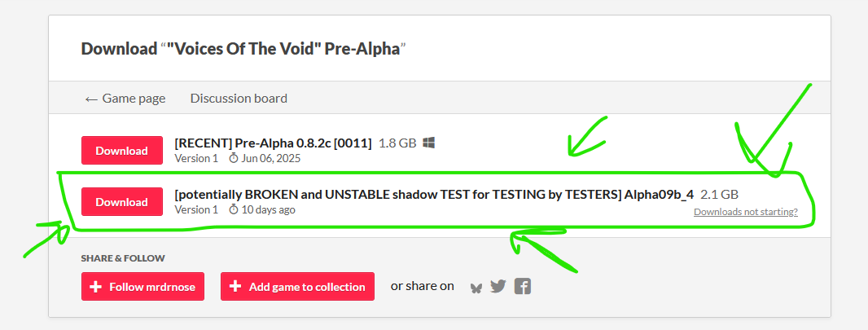
Task: Click the 1.8 GB file size label
Action: [x=397, y=143]
